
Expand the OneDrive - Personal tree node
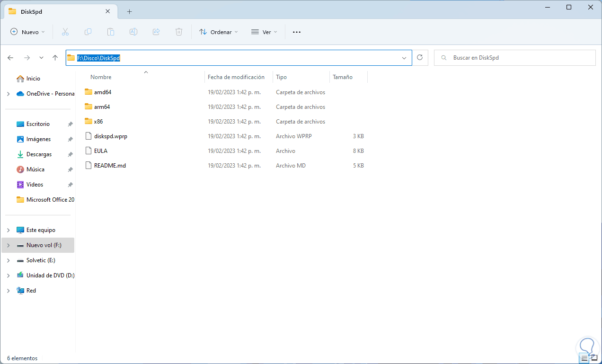tap(8, 94)
